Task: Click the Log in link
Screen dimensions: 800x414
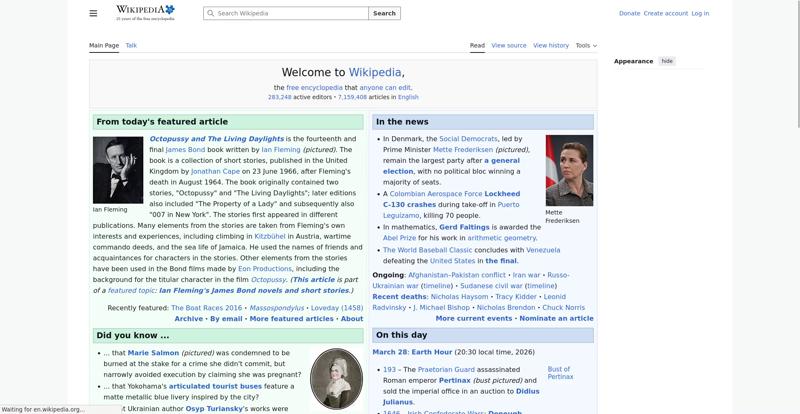Action: (x=700, y=14)
